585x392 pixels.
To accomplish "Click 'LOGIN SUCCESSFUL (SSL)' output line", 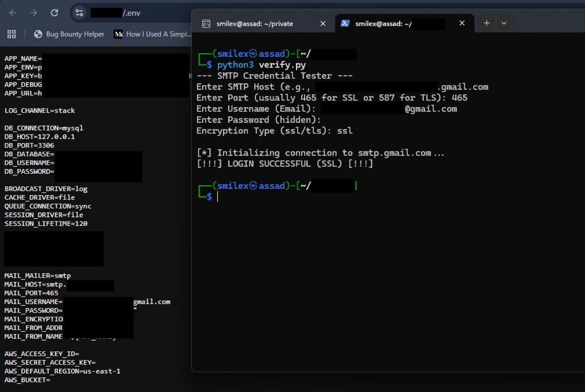I will pos(285,164).
